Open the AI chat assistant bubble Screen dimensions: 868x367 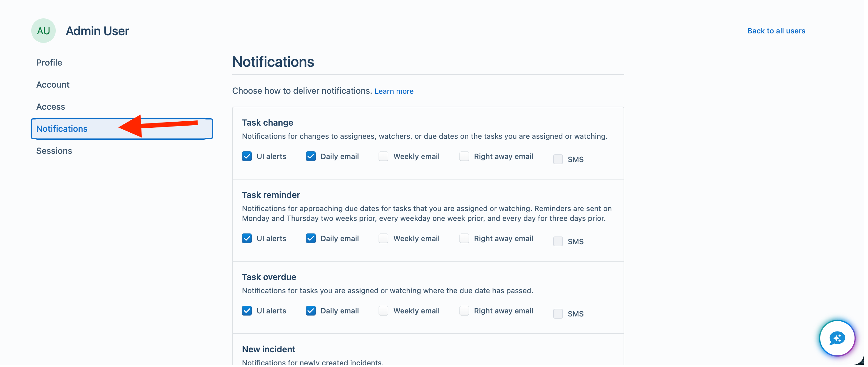click(837, 338)
